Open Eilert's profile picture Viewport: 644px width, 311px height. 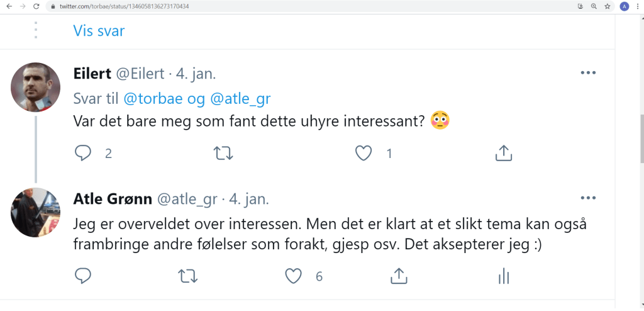click(35, 87)
